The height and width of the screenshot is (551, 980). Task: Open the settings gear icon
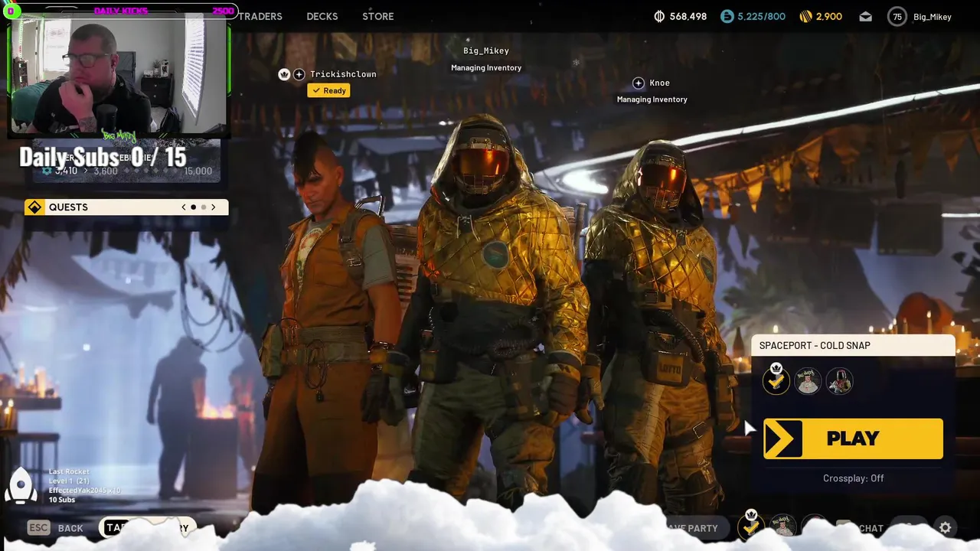(x=946, y=528)
